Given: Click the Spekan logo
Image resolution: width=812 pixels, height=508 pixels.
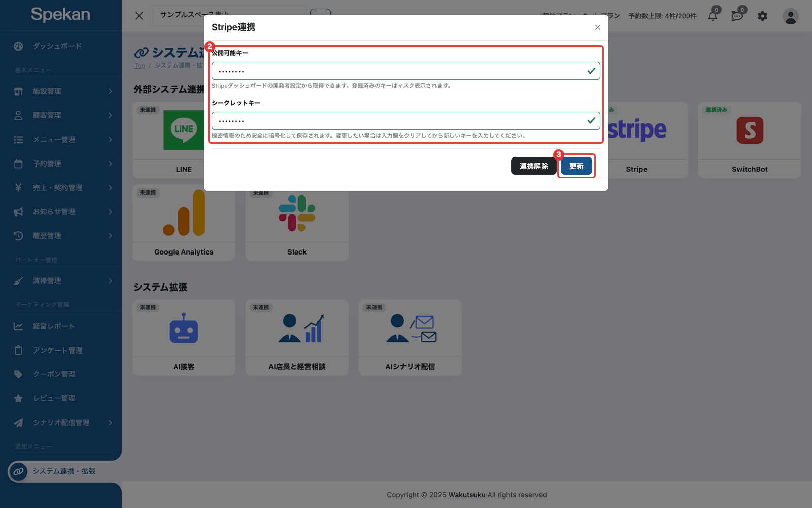Looking at the screenshot, I should click(60, 15).
